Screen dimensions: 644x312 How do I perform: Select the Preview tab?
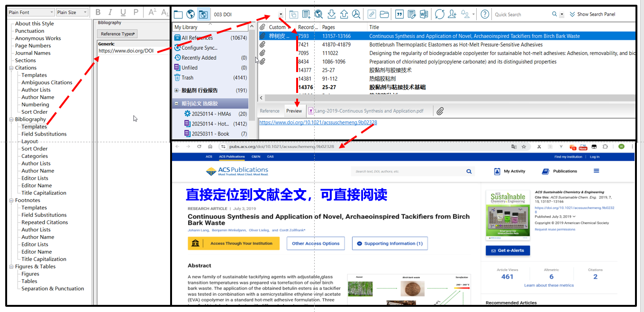coord(294,111)
